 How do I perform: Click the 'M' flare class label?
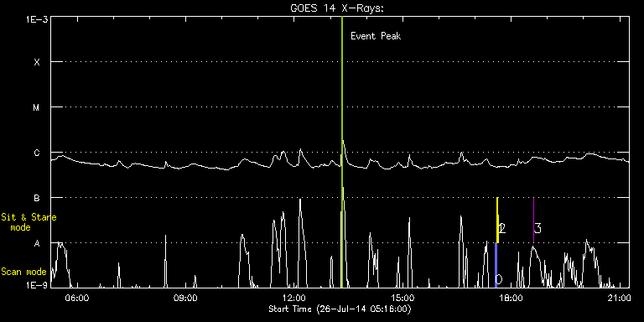click(37, 107)
